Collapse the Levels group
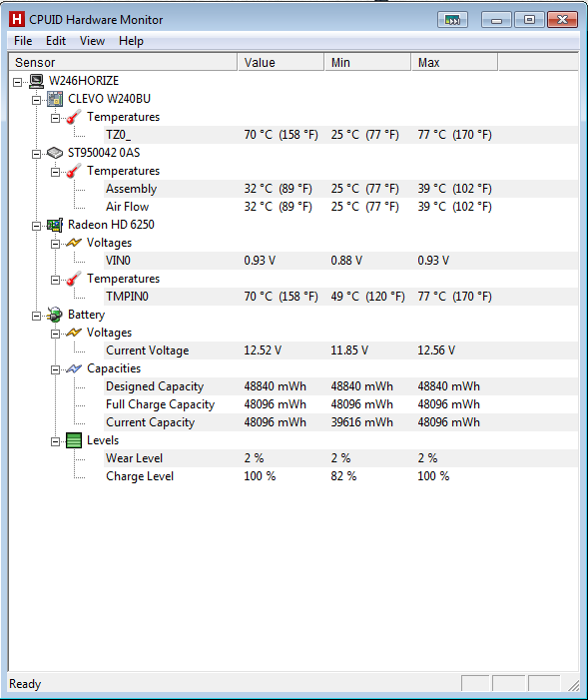 [55, 441]
